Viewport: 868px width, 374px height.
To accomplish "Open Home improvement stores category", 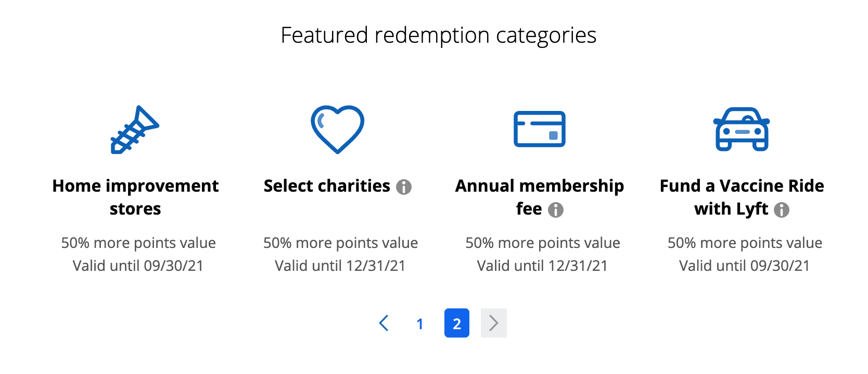I will pos(135,197).
